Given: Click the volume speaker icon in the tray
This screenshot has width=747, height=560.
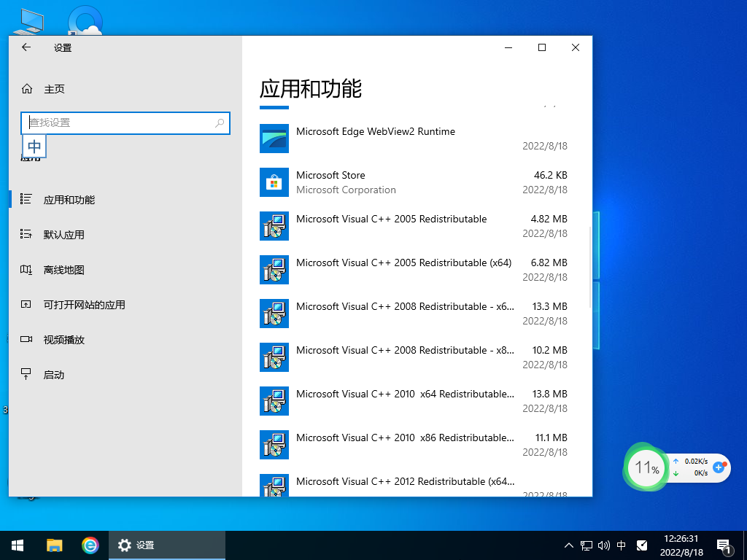Looking at the screenshot, I should coord(603,545).
